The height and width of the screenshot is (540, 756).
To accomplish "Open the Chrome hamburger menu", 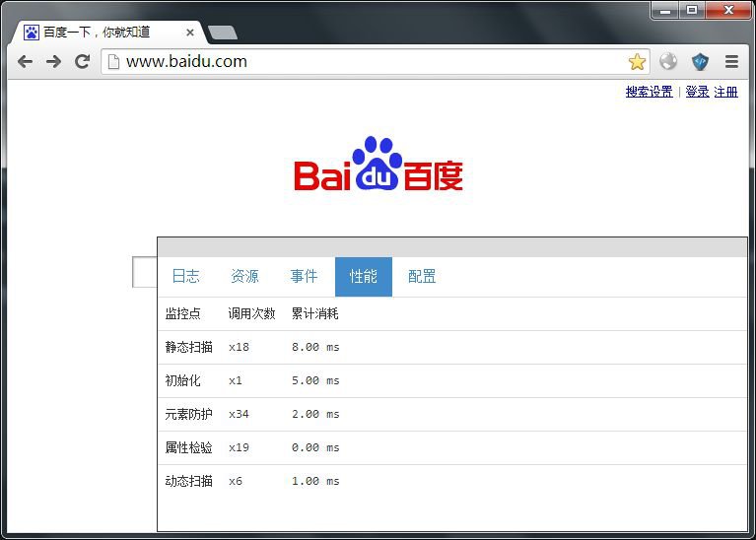I will [731, 61].
